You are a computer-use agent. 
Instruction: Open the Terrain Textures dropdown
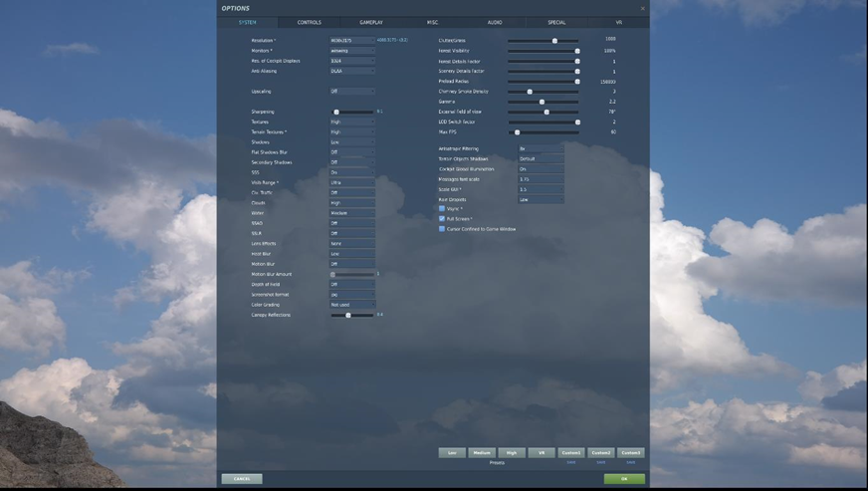coord(352,131)
